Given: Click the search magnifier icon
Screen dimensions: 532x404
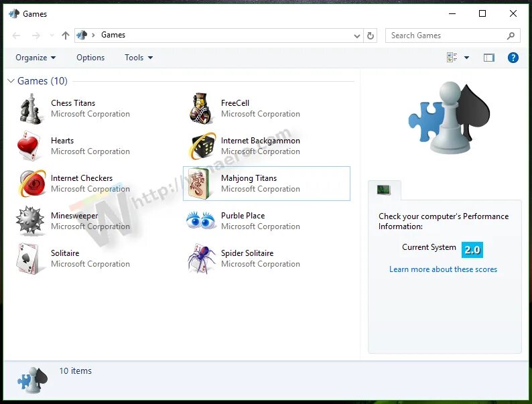Looking at the screenshot, I should click(x=511, y=36).
